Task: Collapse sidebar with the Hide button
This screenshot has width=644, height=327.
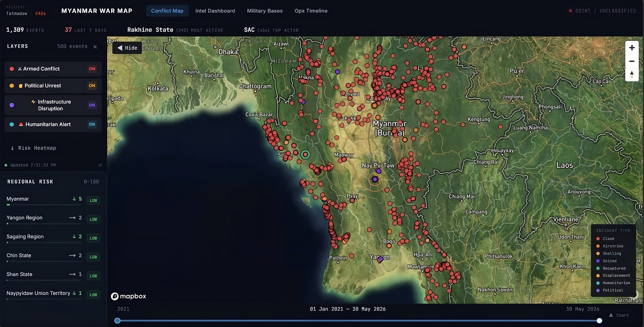Action: [x=127, y=48]
